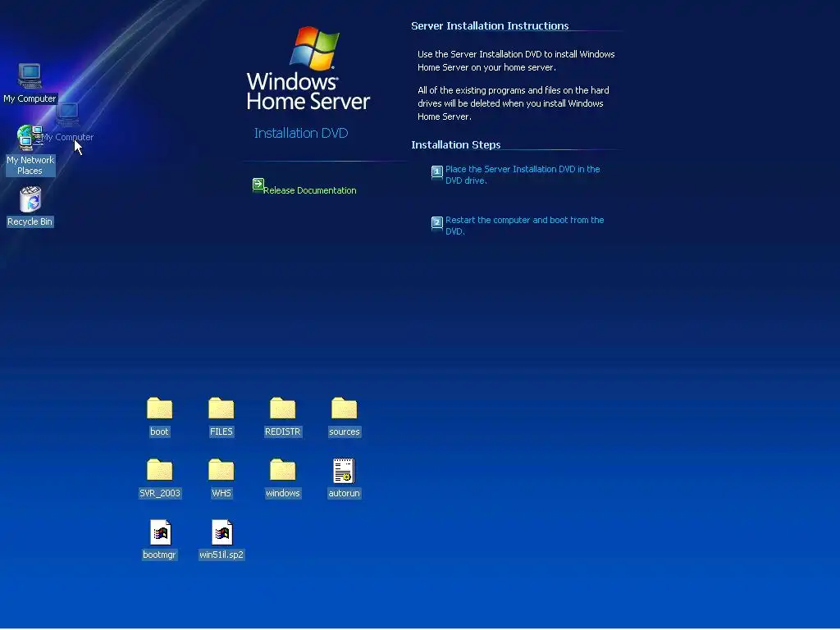The width and height of the screenshot is (840, 630).
Task: Click the 'bootmgr' file name label
Action: click(160, 555)
